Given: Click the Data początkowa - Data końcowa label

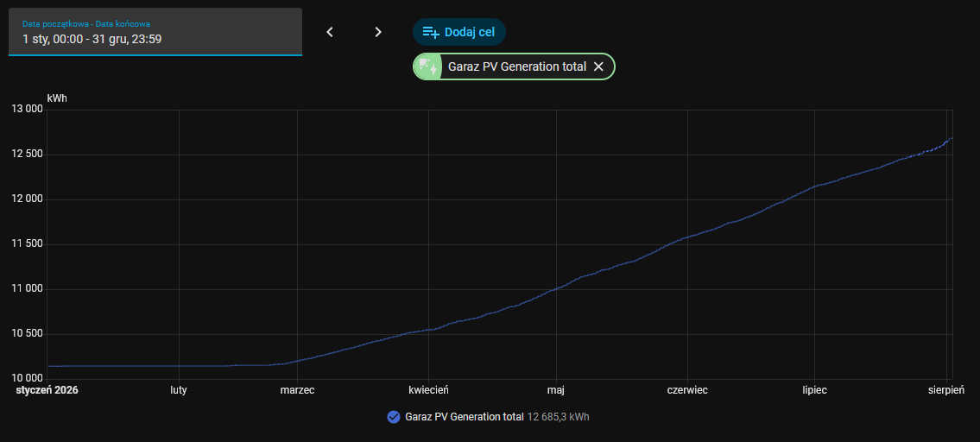Looking at the screenshot, I should tap(86, 24).
